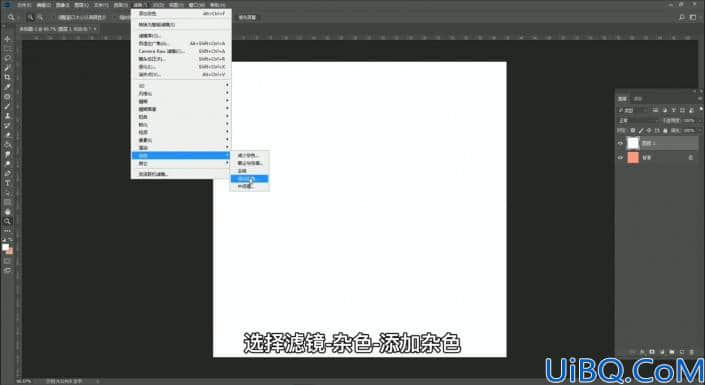Viewport: 705px width, 385px height.
Task: Select the Clone Stamp tool
Action: [7, 116]
